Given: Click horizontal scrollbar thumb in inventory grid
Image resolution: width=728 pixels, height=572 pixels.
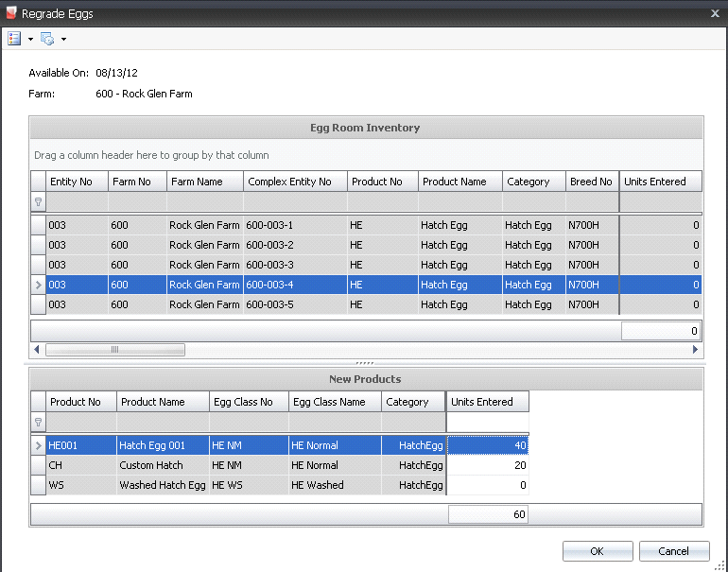Looking at the screenshot, I should coord(115,349).
